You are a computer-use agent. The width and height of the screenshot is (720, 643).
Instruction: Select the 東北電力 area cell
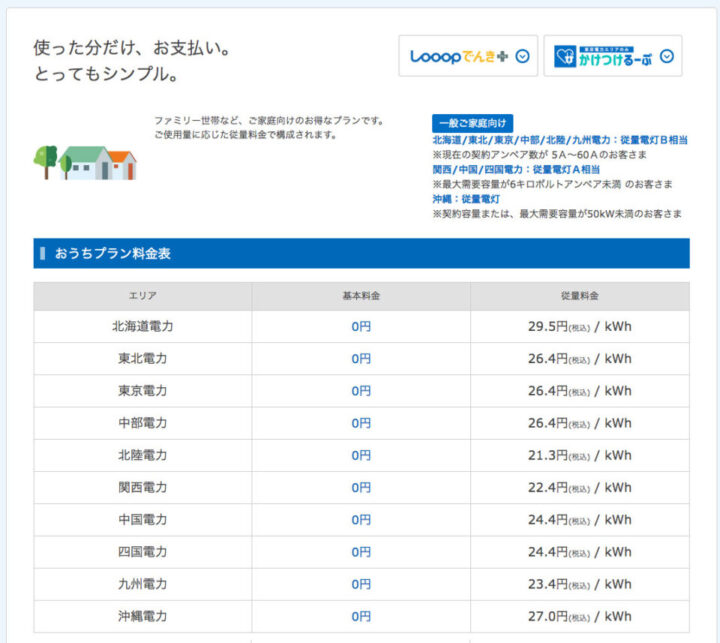coord(142,359)
